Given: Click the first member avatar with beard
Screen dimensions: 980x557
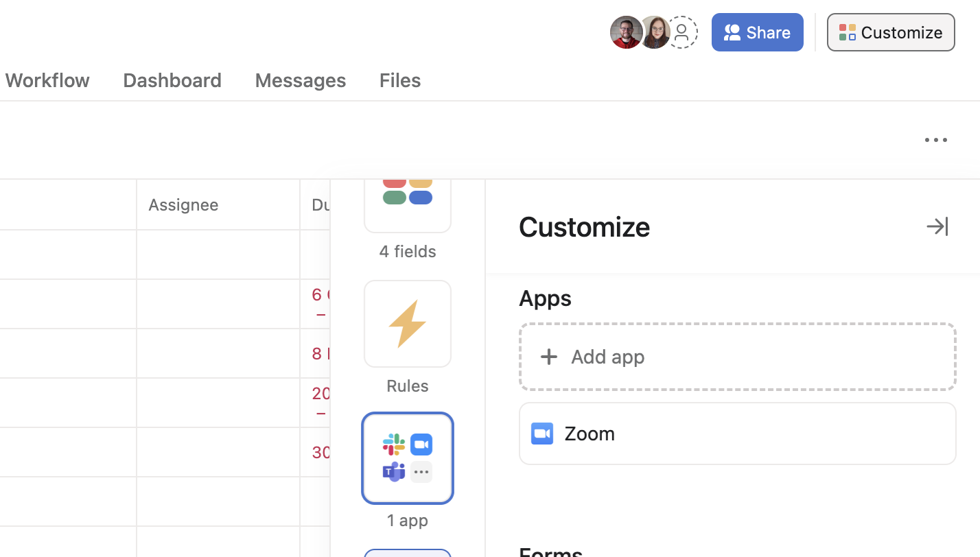Looking at the screenshot, I should click(627, 32).
